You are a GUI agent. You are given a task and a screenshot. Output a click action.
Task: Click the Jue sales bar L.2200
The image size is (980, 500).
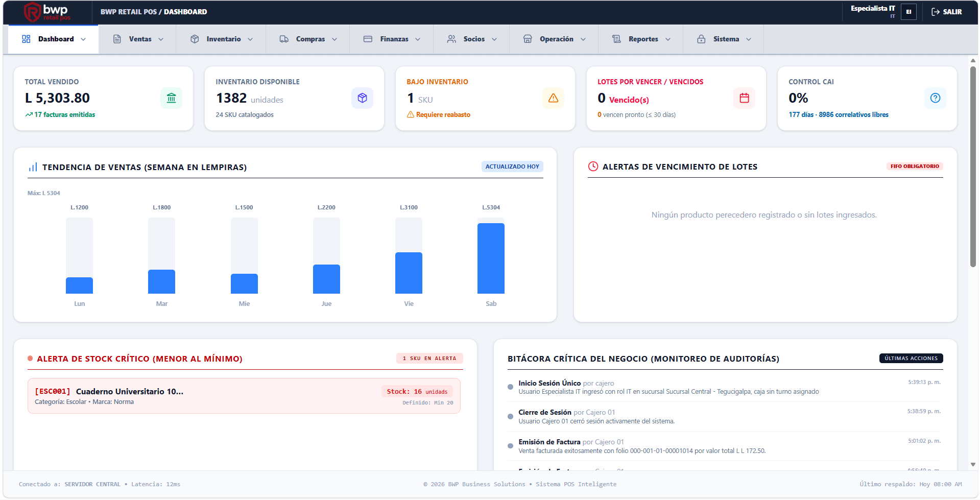tap(326, 279)
